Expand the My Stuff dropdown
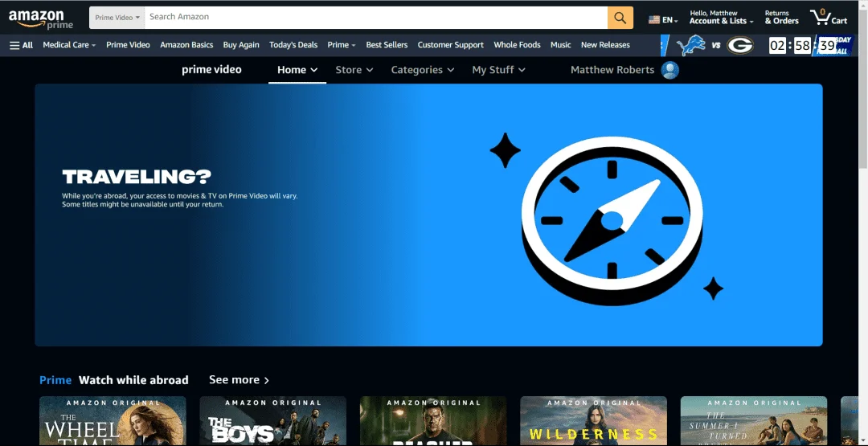Screen dimensions: 868x446 [x=498, y=70]
